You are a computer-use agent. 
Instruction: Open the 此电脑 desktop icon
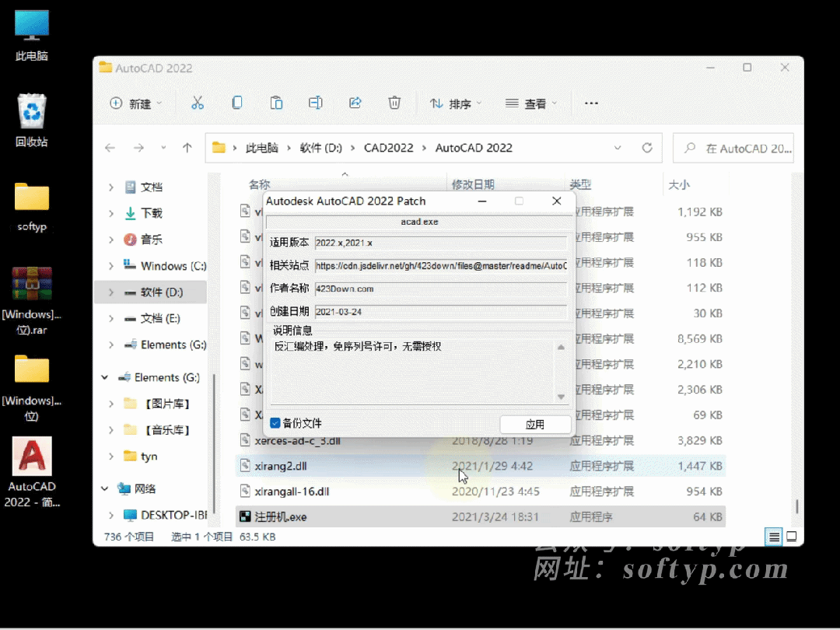pyautogui.click(x=32, y=35)
